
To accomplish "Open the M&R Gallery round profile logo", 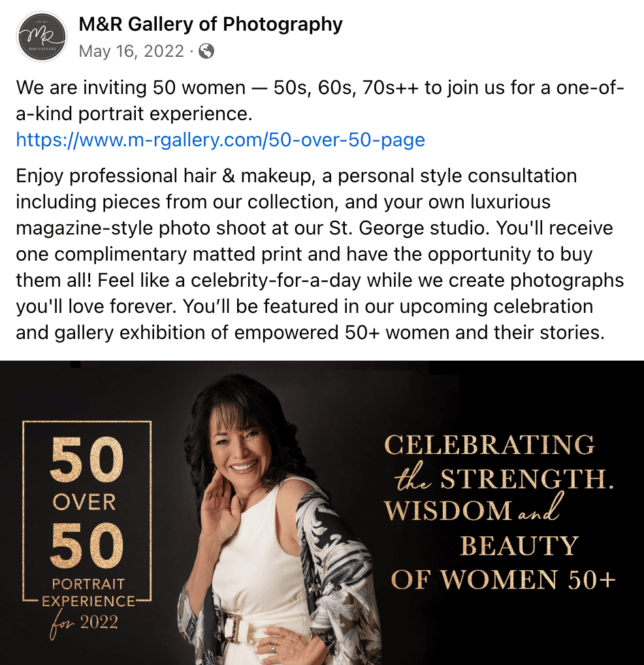I will click(42, 37).
